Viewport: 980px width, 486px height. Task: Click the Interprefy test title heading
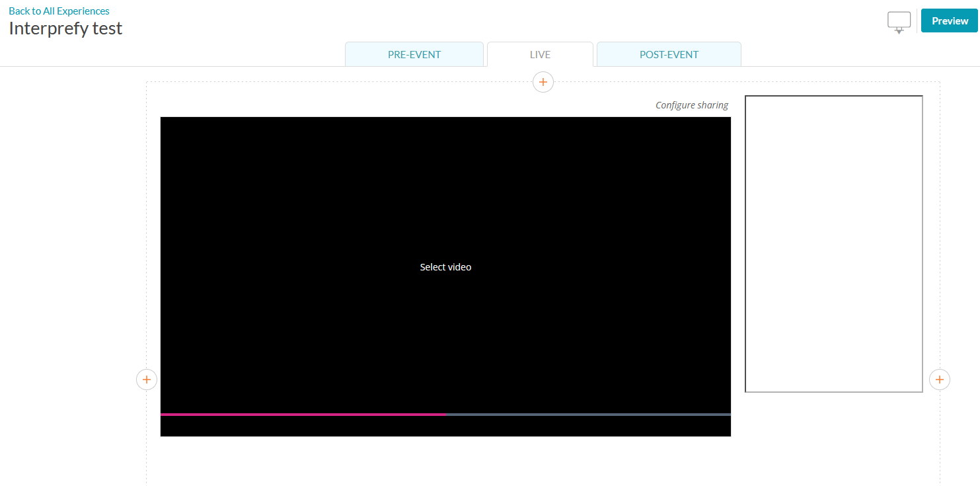tap(65, 28)
